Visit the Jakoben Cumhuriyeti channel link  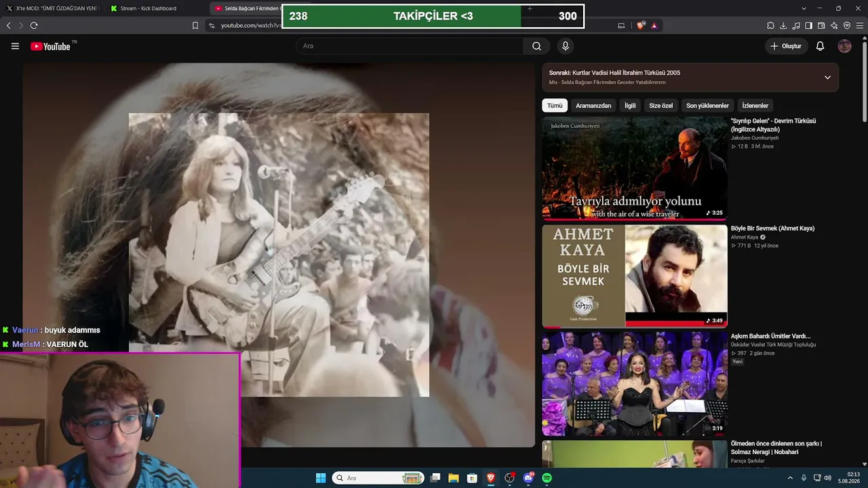pyautogui.click(x=755, y=138)
